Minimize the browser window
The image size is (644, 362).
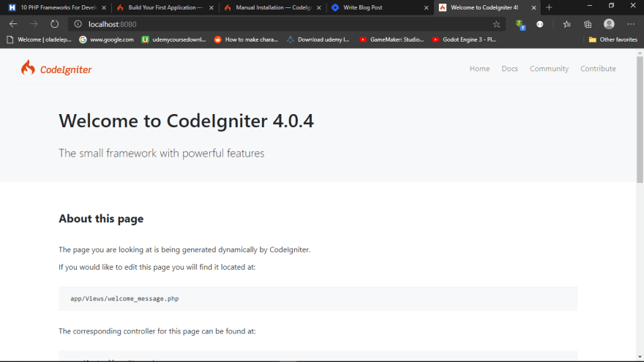pos(590,6)
